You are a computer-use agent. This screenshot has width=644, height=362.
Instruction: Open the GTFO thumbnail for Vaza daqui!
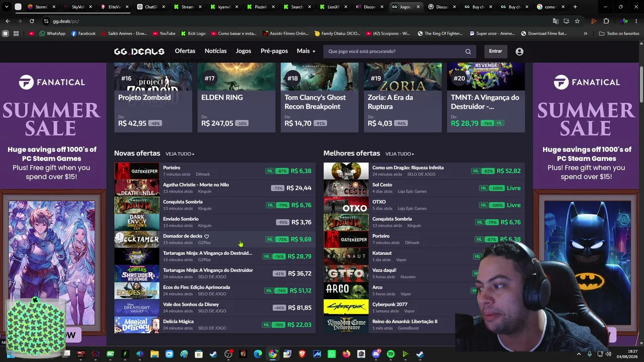point(346,274)
